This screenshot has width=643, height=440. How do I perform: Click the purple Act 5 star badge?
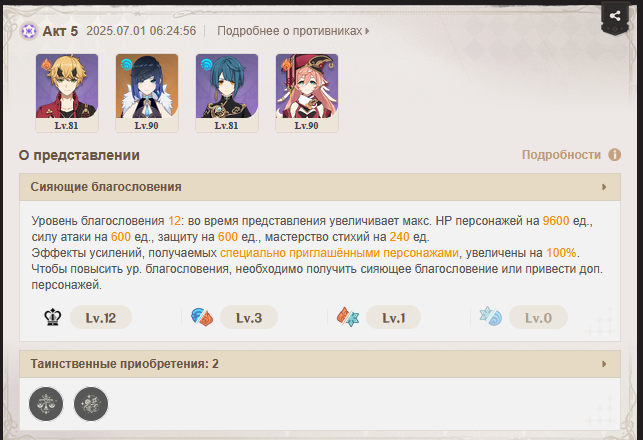point(29,31)
